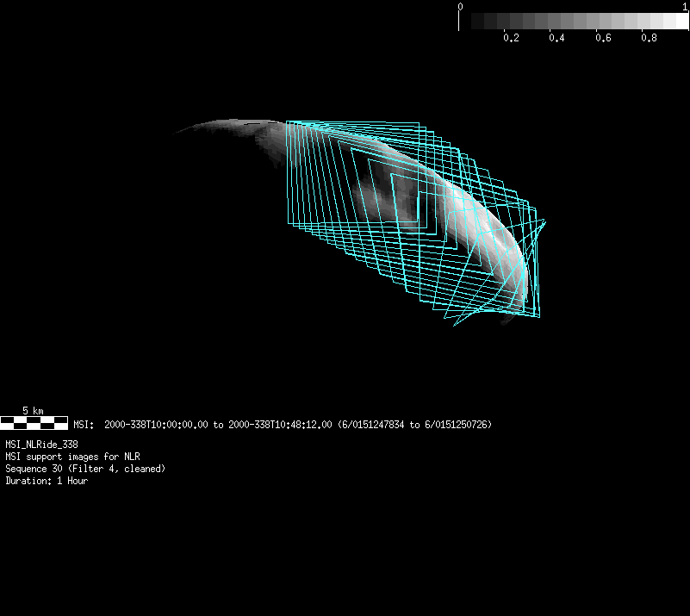690x616 pixels.
Task: Select the 0.2 tick label on colorbar
Action: coord(511,39)
